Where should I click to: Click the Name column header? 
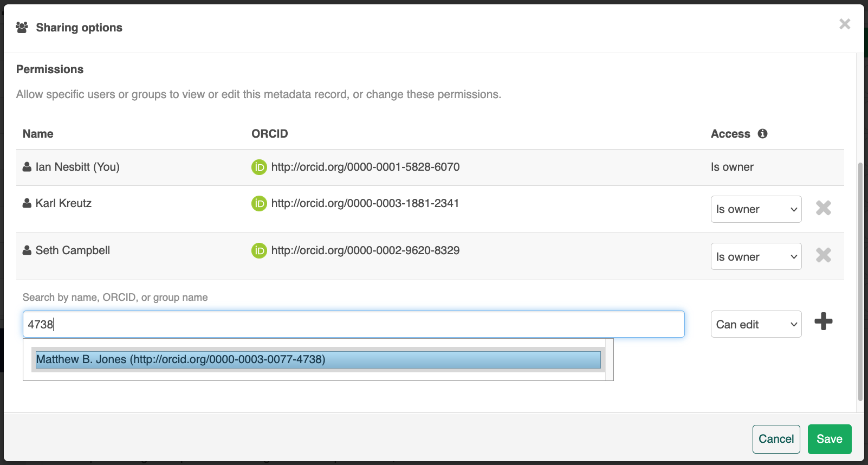(x=38, y=134)
